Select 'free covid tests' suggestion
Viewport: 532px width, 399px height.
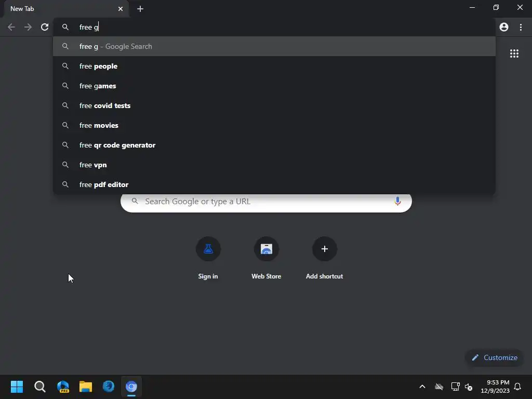tap(274, 105)
